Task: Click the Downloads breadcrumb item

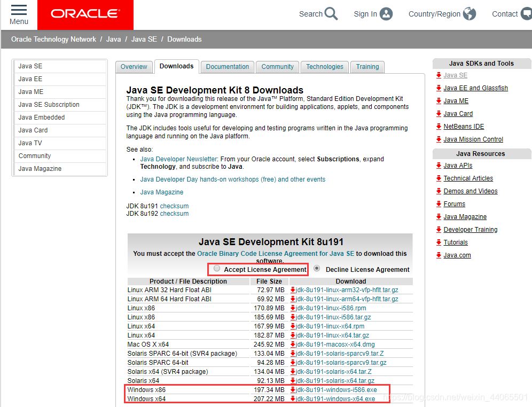Action: 184,40
